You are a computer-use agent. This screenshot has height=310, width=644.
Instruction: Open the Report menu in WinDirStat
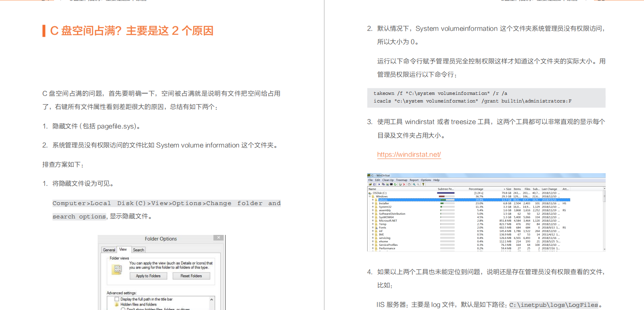414,180
